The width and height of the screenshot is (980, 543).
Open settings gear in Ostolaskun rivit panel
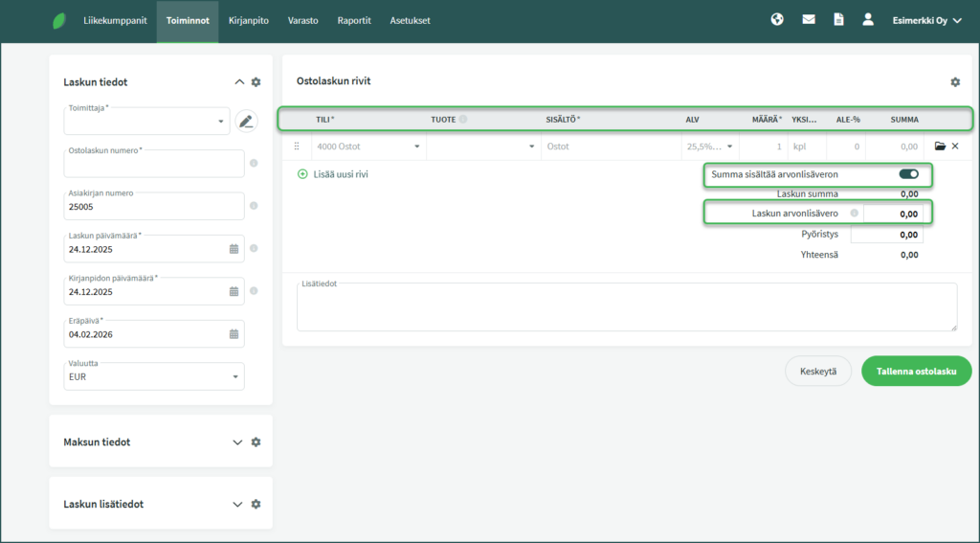tap(954, 82)
